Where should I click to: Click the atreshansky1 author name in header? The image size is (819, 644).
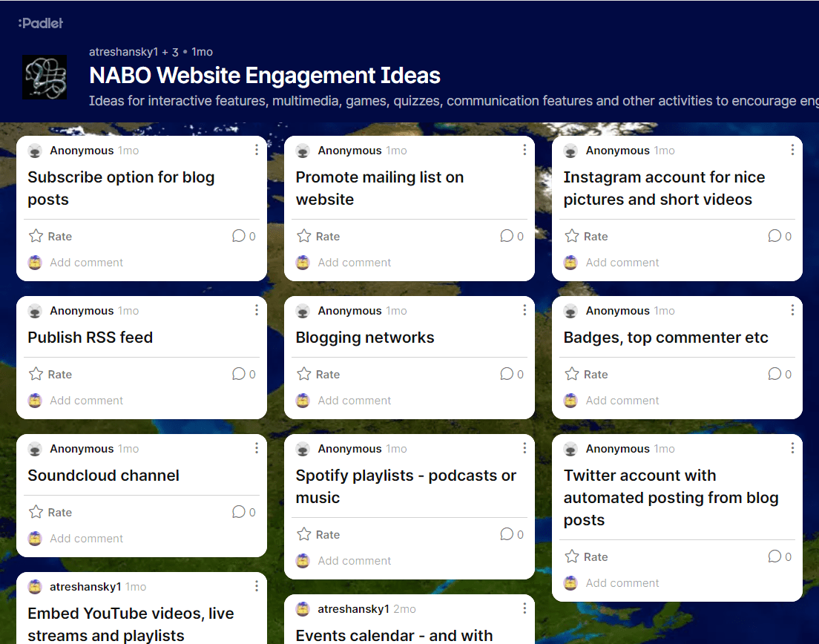point(123,52)
